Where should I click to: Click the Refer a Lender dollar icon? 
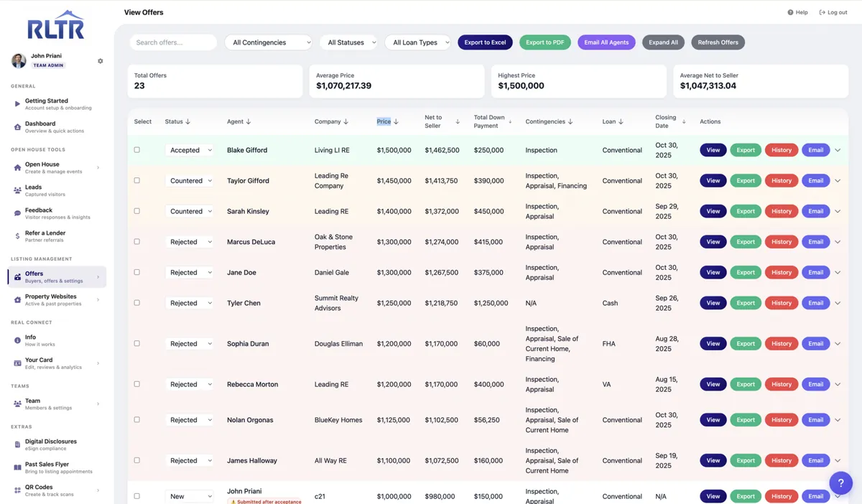click(x=17, y=235)
